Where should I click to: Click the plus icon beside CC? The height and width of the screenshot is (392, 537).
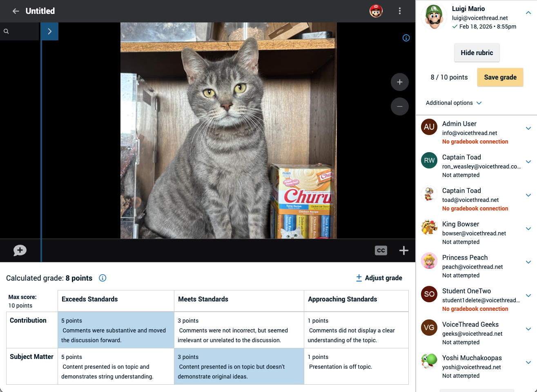coord(403,250)
